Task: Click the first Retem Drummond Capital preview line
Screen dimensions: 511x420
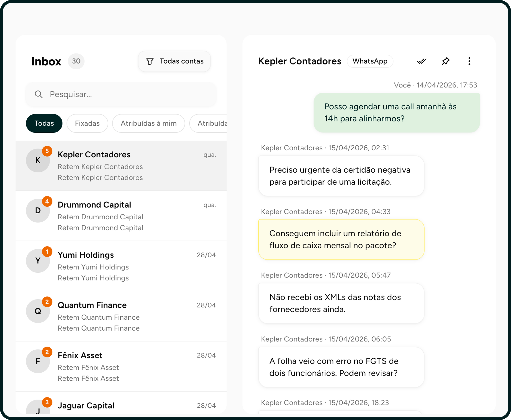Action: [x=100, y=217]
